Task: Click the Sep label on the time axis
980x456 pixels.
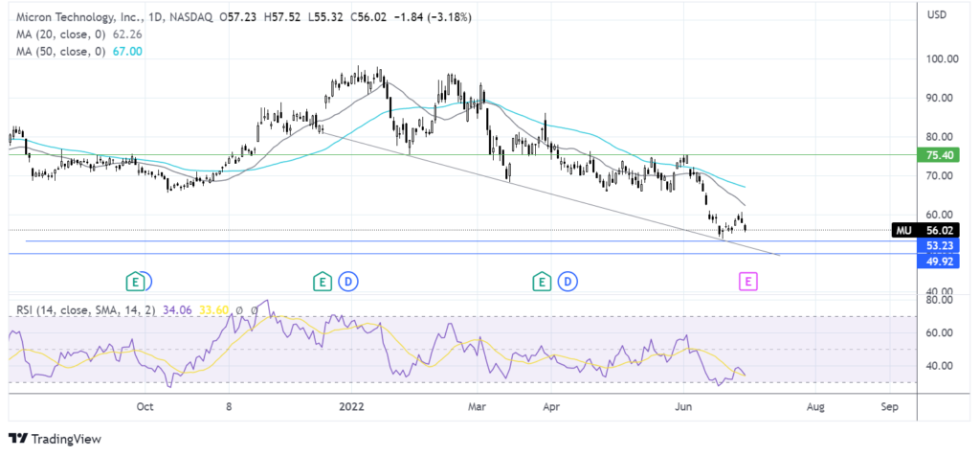Action: coord(889,406)
